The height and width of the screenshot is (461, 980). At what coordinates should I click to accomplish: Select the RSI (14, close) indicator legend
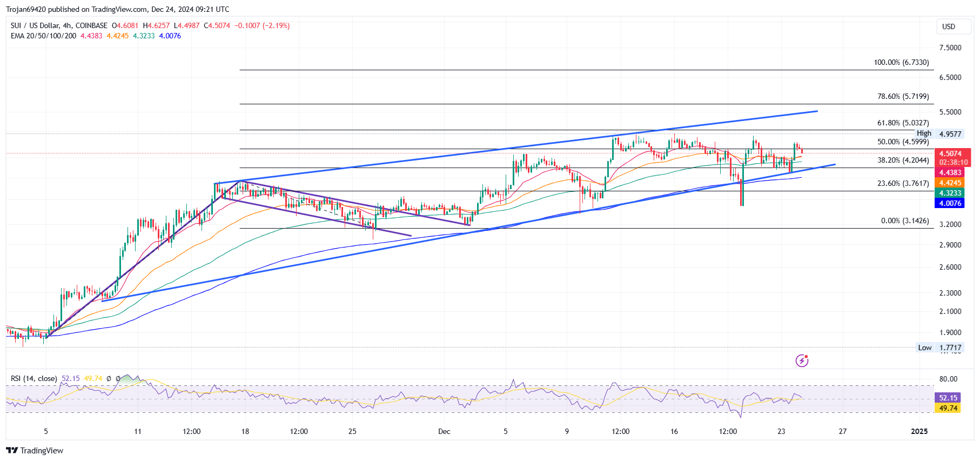[33, 378]
